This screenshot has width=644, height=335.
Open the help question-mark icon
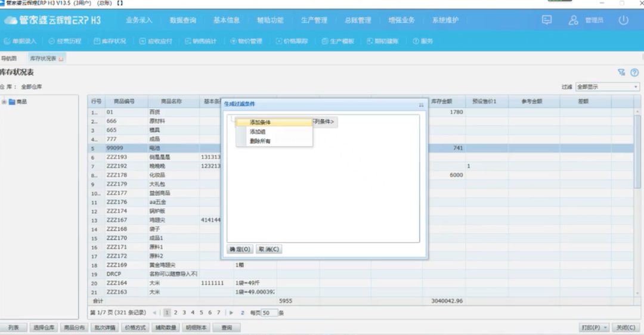click(x=634, y=72)
